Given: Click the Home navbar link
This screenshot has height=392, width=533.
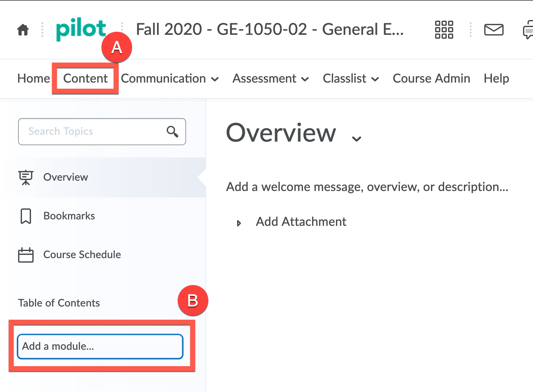Looking at the screenshot, I should (34, 79).
